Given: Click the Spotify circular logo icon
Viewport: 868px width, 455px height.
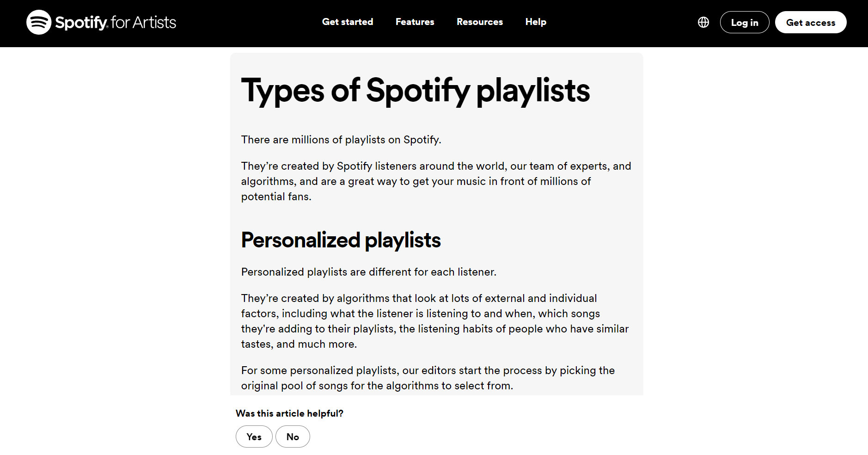Looking at the screenshot, I should pos(39,22).
